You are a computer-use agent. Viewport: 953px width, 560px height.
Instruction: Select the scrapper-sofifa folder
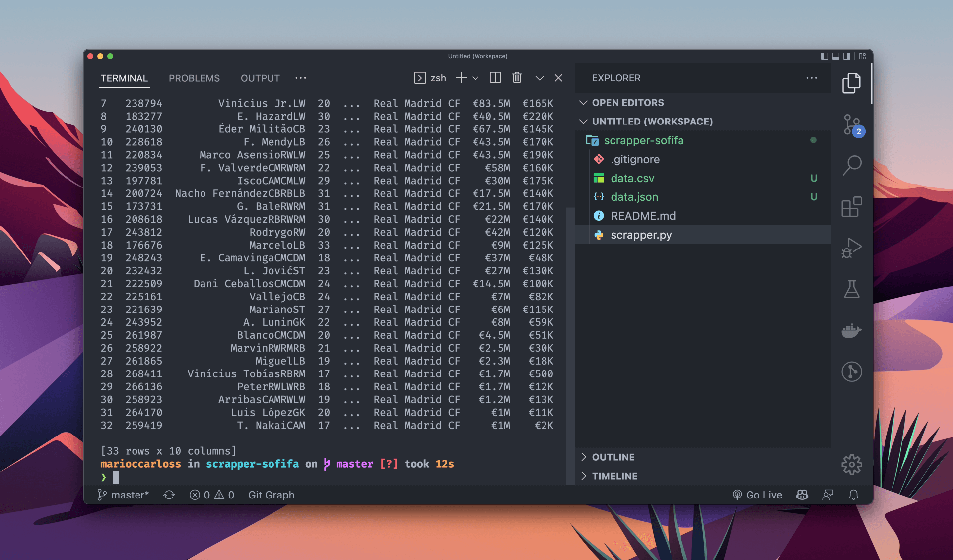coord(703,140)
